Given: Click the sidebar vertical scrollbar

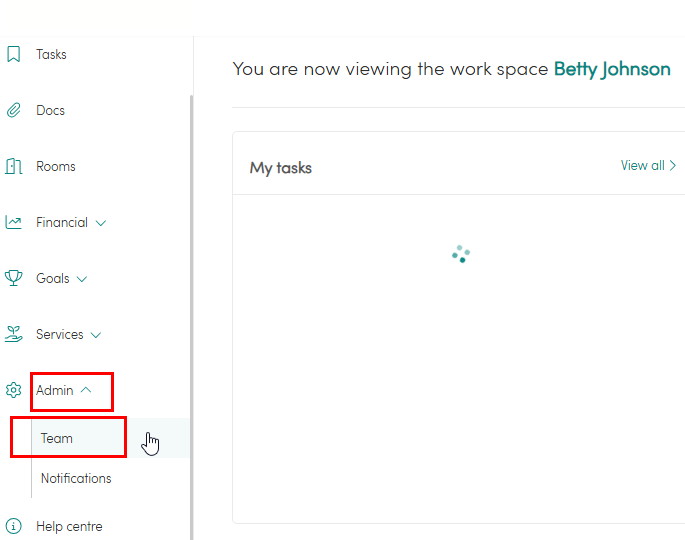Looking at the screenshot, I should 191,300.
